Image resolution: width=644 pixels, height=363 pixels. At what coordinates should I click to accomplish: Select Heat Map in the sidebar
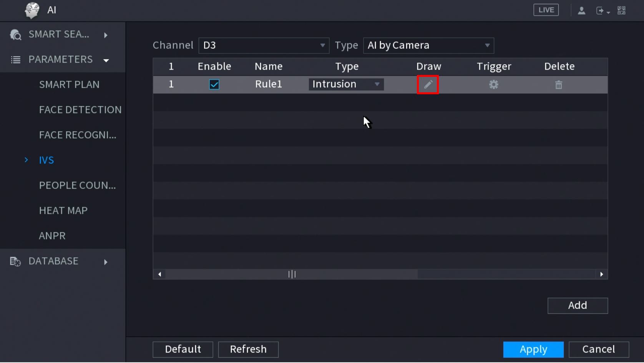click(x=63, y=210)
